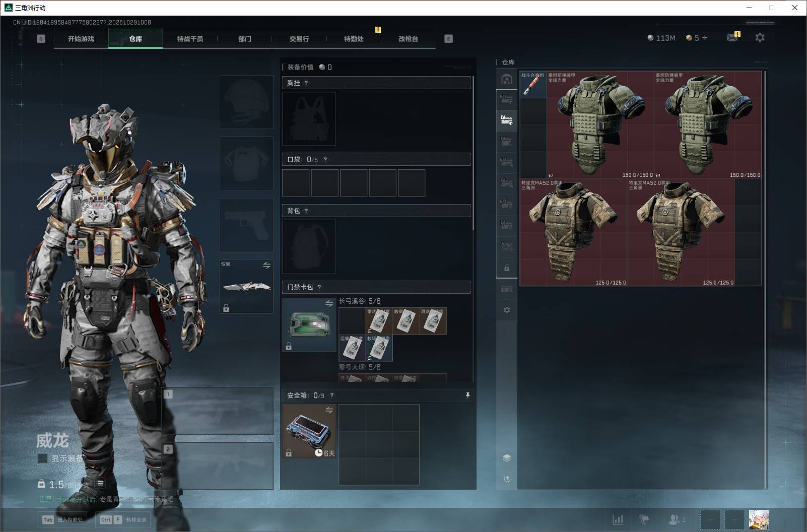Click the 长弓溪谷: 5/6 label
Screen dimensions: 807x532
(x=360, y=301)
